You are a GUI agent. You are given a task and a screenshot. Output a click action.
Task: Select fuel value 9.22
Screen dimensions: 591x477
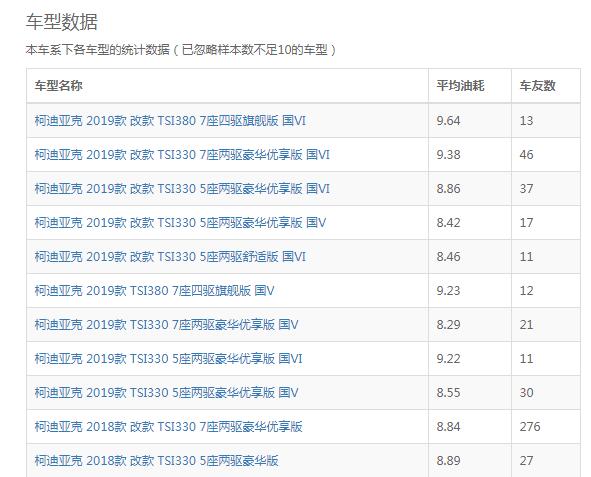pyautogui.click(x=448, y=358)
